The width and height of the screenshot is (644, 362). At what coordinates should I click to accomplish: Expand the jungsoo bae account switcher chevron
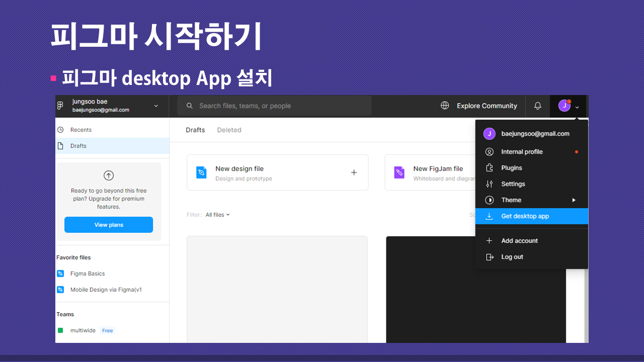[156, 106]
